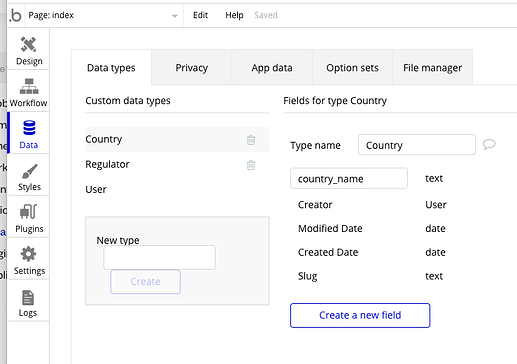
Task: Focus the New type name input
Action: 159,257
